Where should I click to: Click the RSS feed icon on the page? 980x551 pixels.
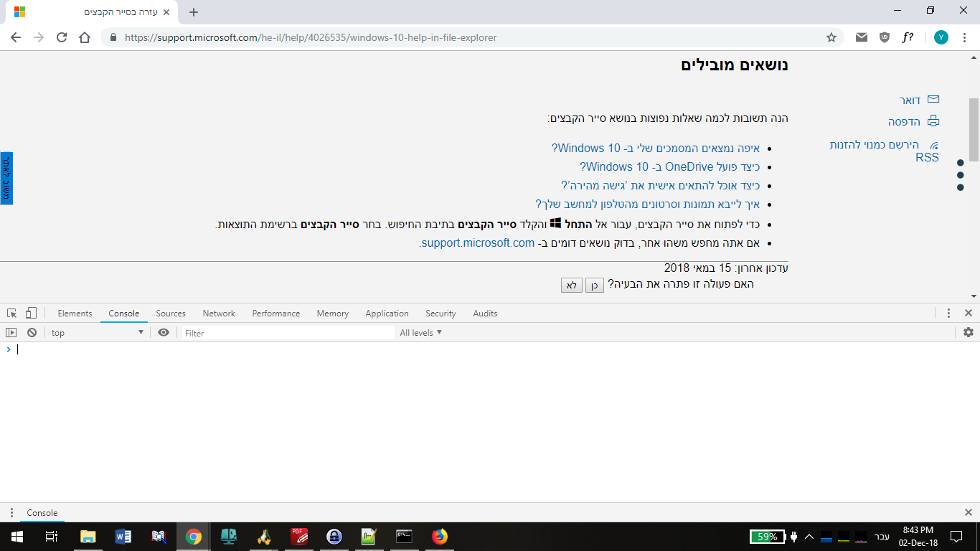pyautogui.click(x=933, y=145)
